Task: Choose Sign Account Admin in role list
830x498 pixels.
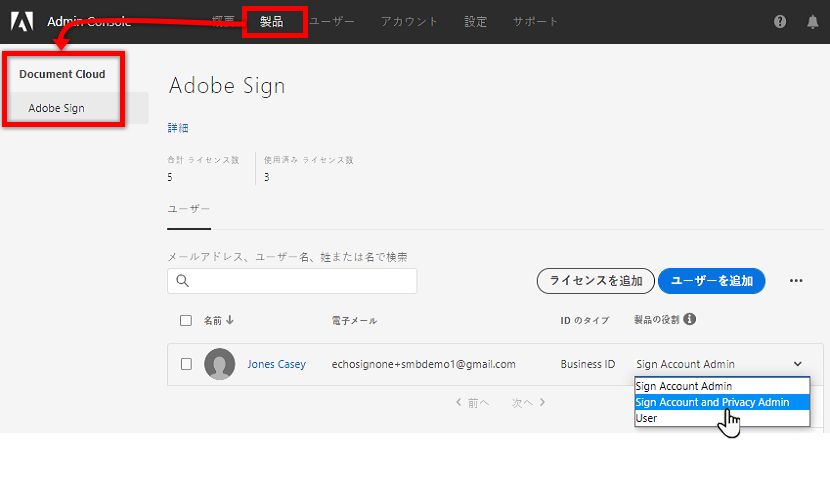Action: click(x=722, y=386)
